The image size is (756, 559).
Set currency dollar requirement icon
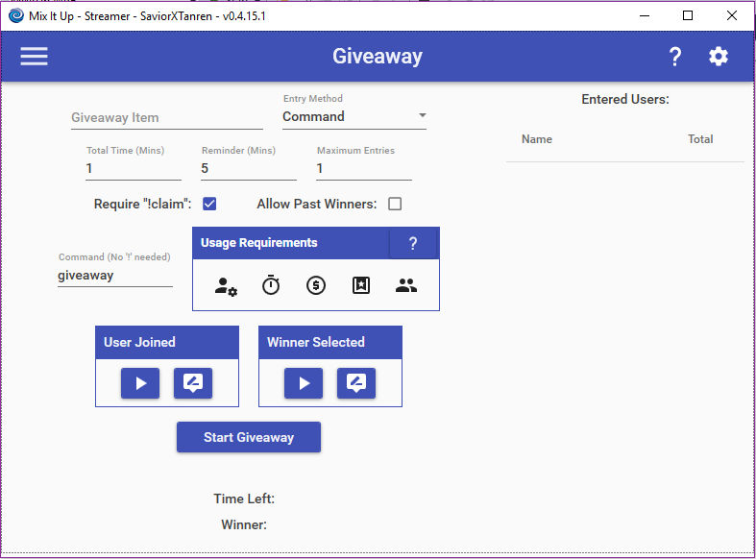(x=316, y=285)
